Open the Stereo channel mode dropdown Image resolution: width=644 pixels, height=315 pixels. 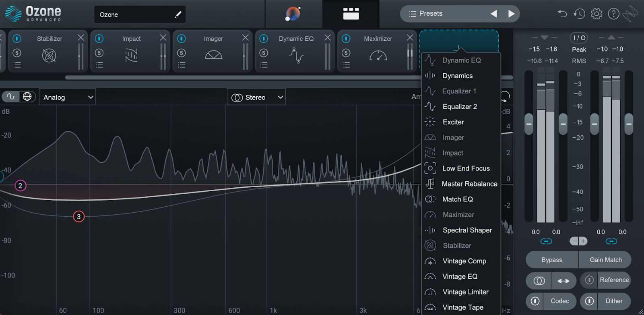256,97
